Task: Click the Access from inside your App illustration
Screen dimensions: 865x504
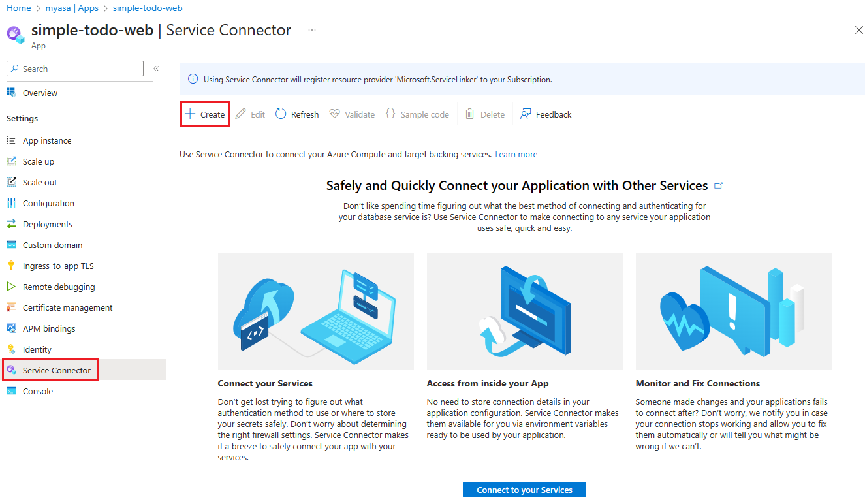Action: coord(525,311)
